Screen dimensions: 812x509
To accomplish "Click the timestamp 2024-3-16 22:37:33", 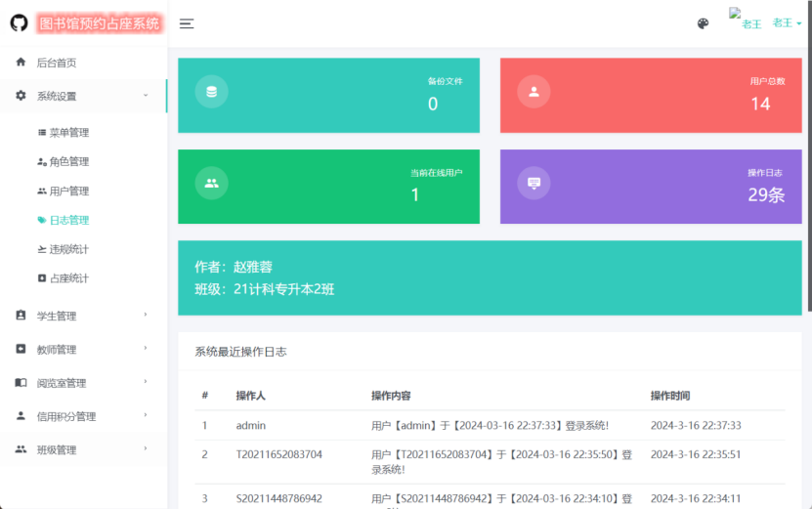I will pos(696,425).
